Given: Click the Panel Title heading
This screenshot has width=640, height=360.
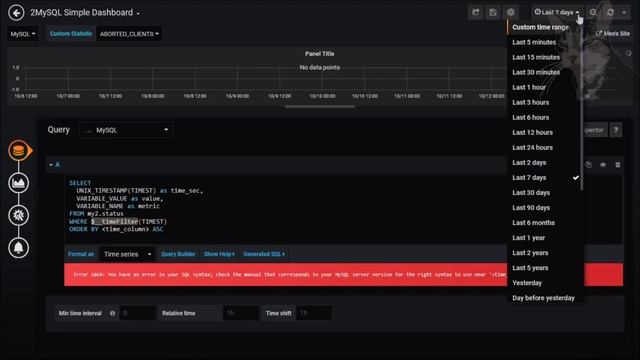Looking at the screenshot, I should tap(320, 54).
